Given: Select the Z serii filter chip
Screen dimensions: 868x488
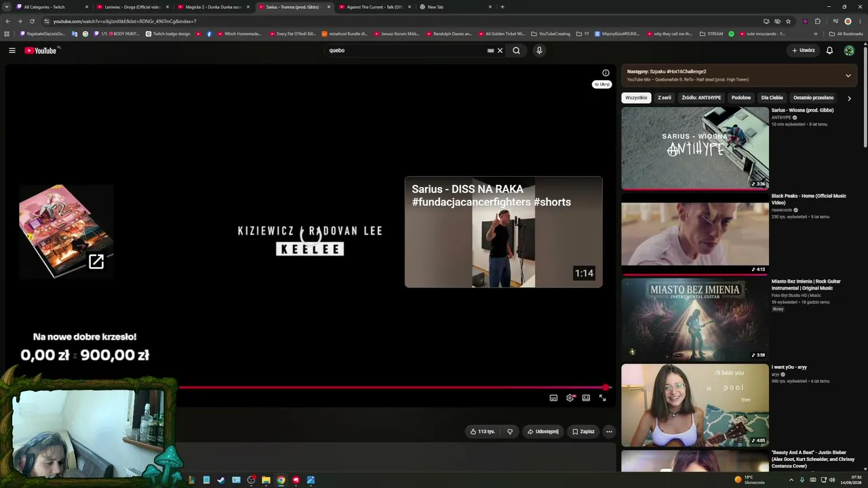Looking at the screenshot, I should coord(665,98).
